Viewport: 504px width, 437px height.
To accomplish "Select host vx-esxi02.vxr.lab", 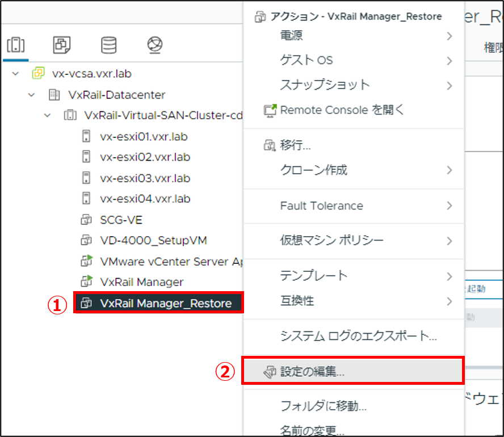I will click(145, 157).
